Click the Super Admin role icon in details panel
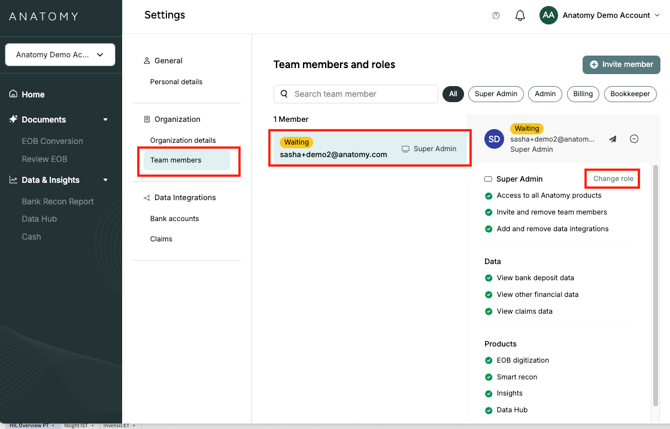This screenshot has width=670, height=429. 488,179
